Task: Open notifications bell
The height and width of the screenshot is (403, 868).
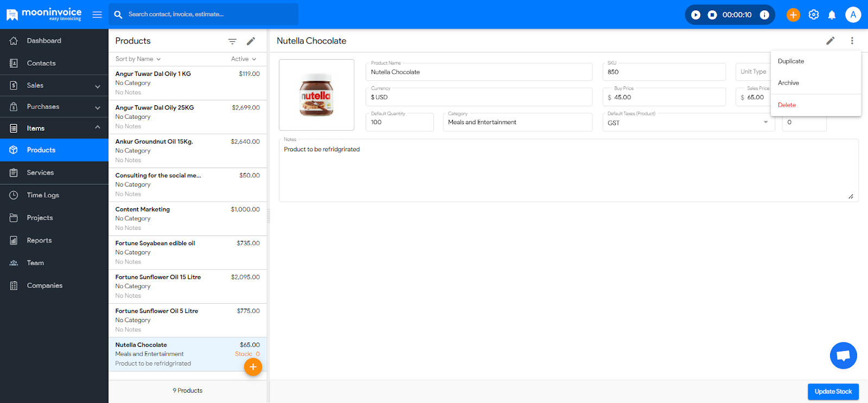Action: tap(832, 15)
